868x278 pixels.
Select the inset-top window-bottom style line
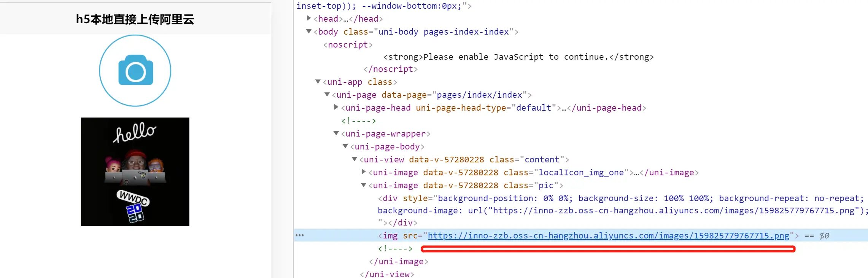384,6
